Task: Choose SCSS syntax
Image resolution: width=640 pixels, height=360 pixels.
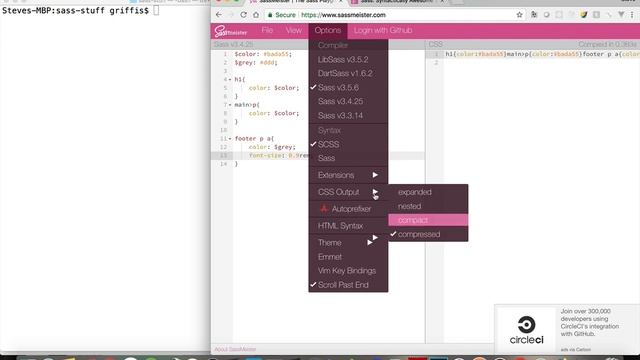Action: tap(348, 144)
